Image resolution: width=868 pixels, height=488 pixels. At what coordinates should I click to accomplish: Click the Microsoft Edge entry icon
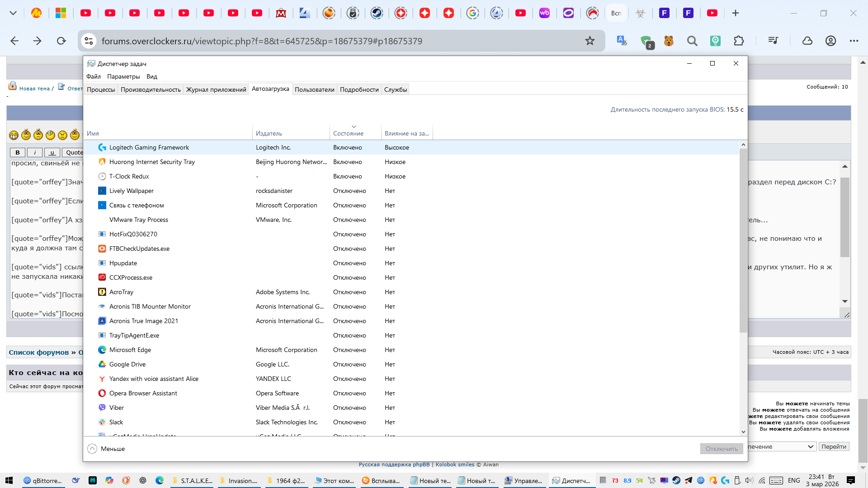[x=102, y=350]
